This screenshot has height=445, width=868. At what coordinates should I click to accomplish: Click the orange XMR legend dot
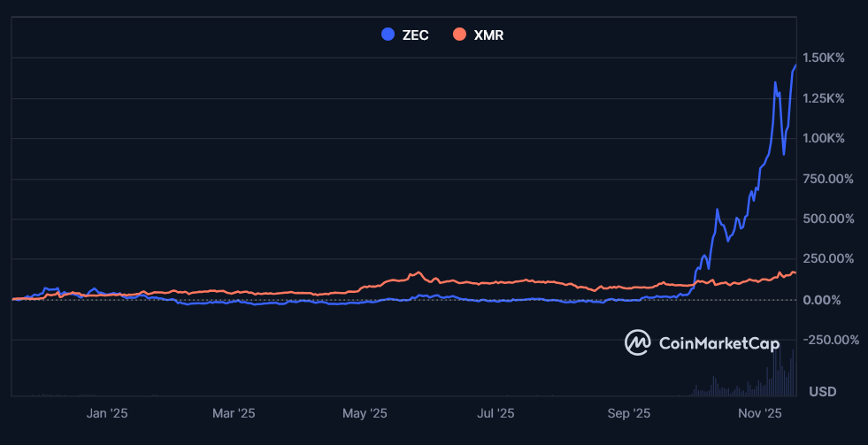click(459, 35)
